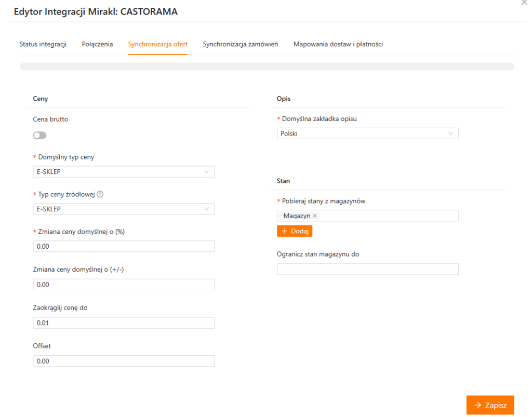Viewport: 532px width, 417px height.
Task: Save settings with the Zapisz button
Action: click(x=490, y=405)
